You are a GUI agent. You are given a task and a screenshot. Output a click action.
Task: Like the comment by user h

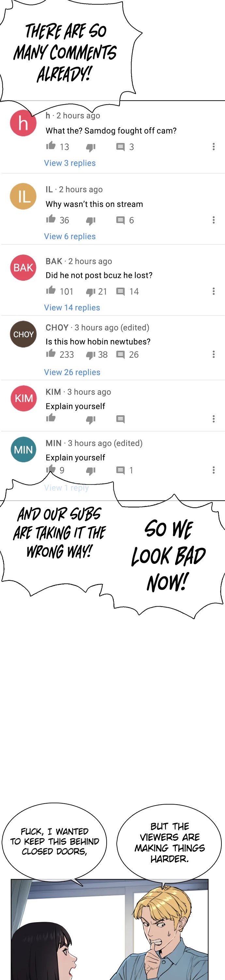[51, 146]
